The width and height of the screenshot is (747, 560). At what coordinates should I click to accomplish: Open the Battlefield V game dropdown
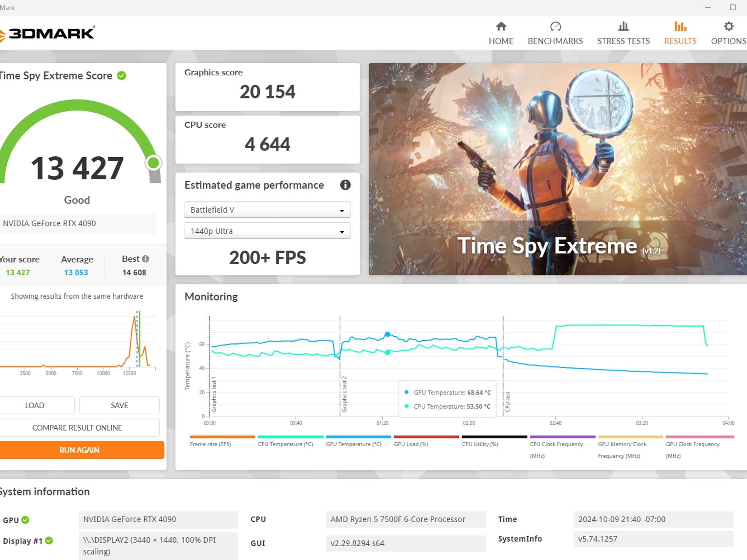(267, 210)
